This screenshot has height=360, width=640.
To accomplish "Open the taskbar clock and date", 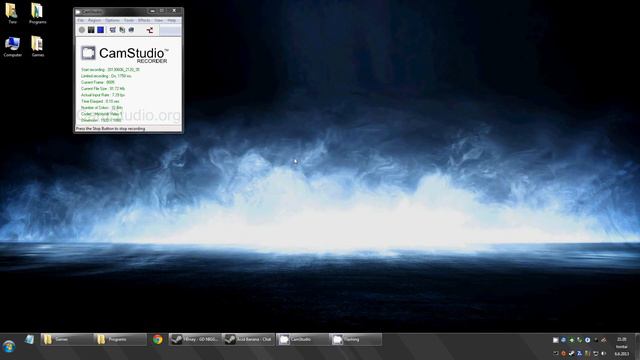I will [x=622, y=347].
